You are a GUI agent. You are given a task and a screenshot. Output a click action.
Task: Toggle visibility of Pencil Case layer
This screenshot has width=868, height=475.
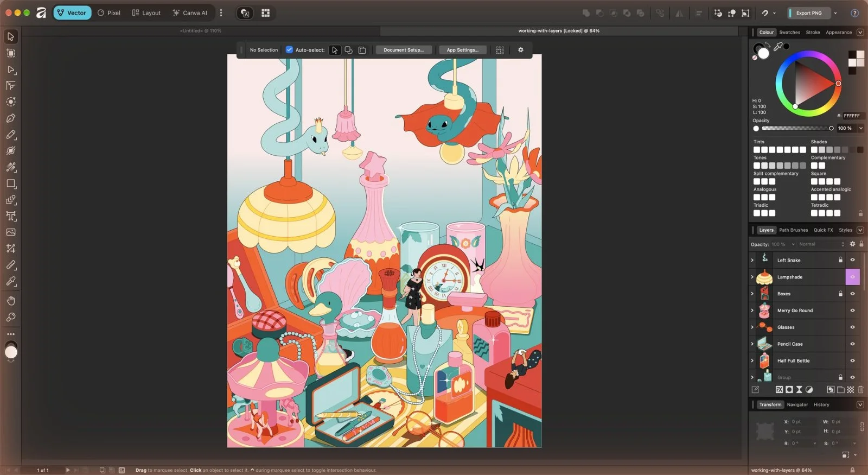coord(852,344)
